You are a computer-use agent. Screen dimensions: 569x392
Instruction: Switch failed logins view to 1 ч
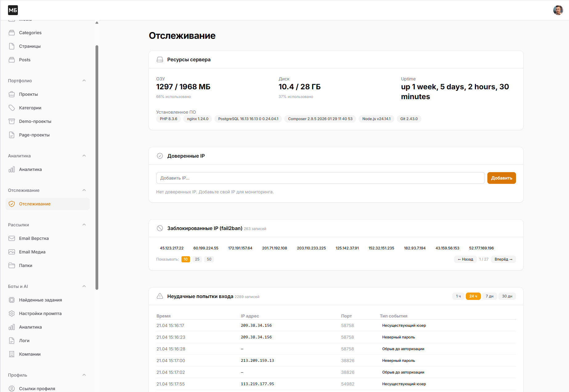[x=458, y=296]
